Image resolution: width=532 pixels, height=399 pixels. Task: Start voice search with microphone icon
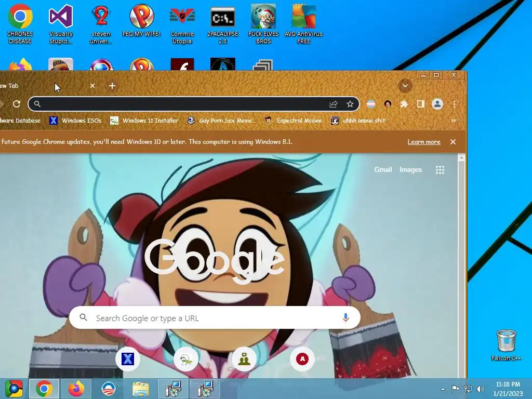345,317
